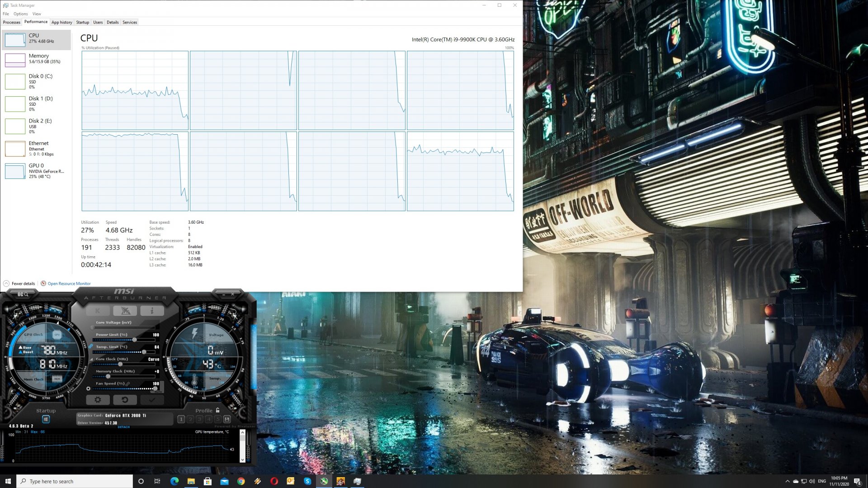Expand hidden icons in the system tray
The image size is (868, 488).
(x=787, y=481)
